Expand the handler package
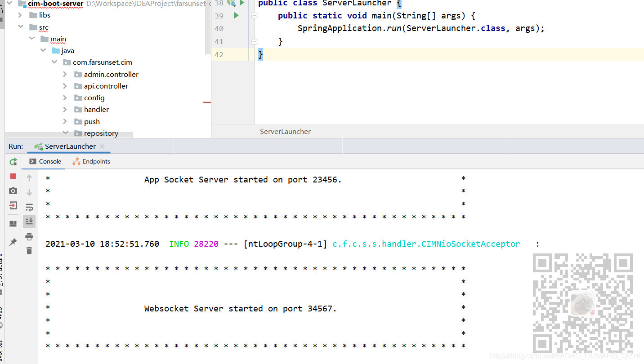The image size is (644, 364). point(66,109)
